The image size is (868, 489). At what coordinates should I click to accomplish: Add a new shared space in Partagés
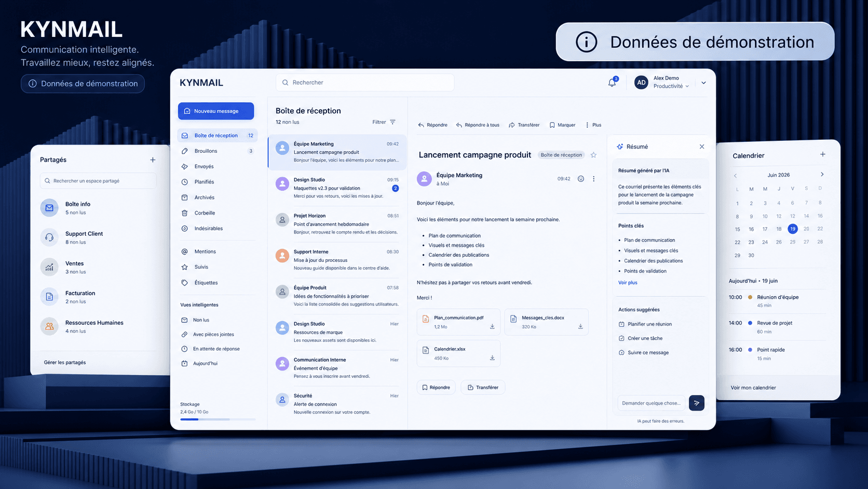click(x=153, y=160)
